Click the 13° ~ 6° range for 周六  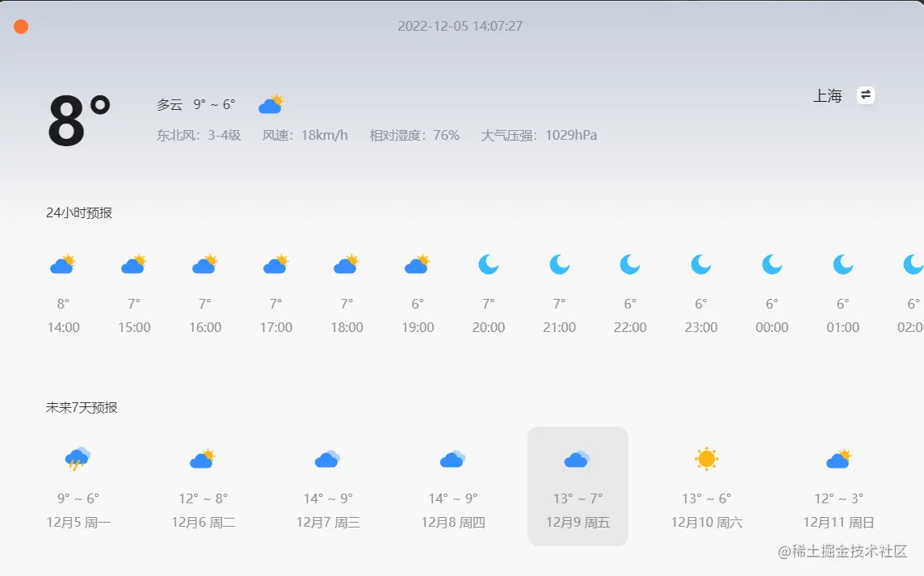(707, 498)
